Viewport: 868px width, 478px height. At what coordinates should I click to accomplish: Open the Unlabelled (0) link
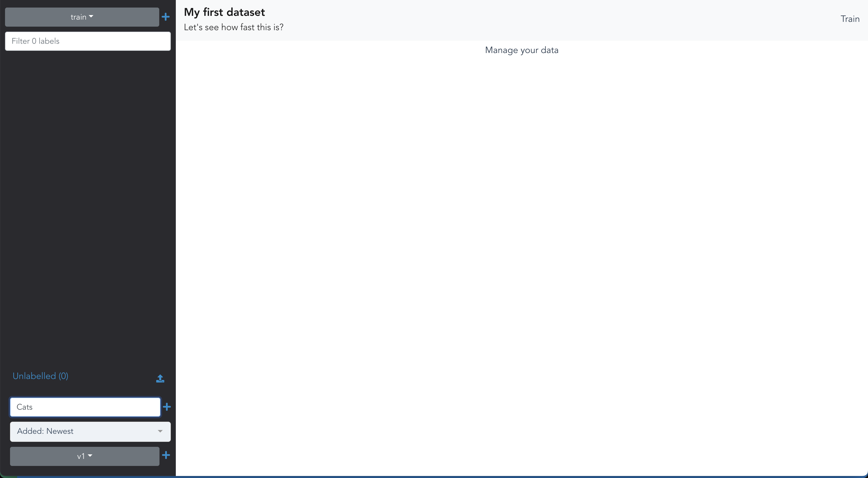(40, 376)
